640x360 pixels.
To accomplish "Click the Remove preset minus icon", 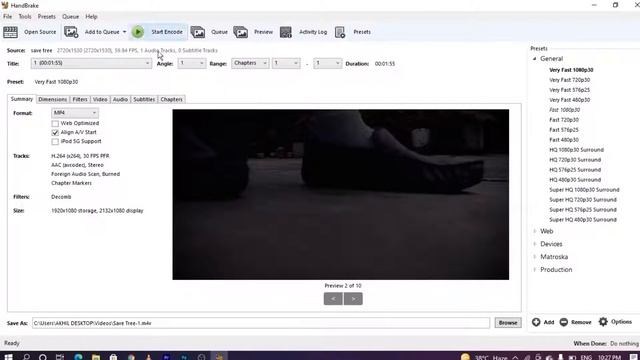I will click(x=564, y=322).
